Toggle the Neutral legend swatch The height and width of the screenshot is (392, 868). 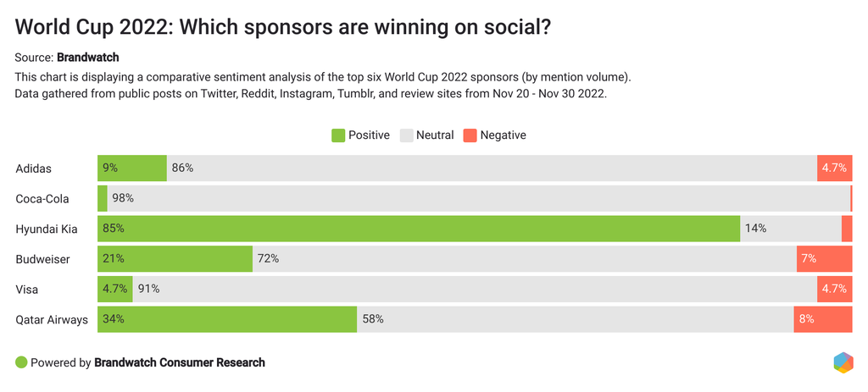[405, 135]
